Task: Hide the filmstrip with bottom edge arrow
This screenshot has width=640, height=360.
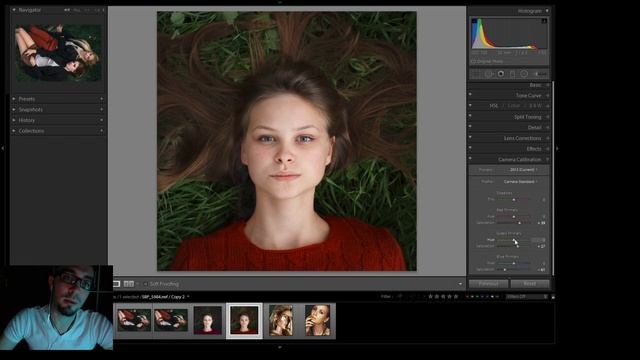Action: [280, 347]
